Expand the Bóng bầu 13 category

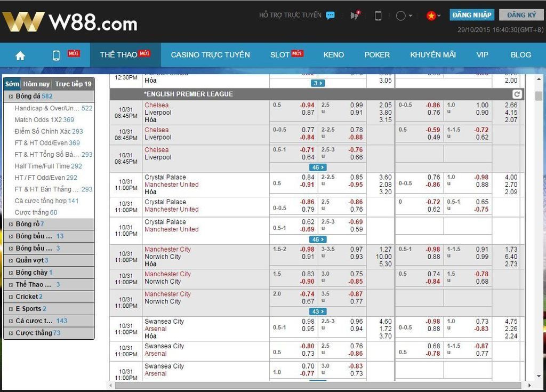(49, 236)
